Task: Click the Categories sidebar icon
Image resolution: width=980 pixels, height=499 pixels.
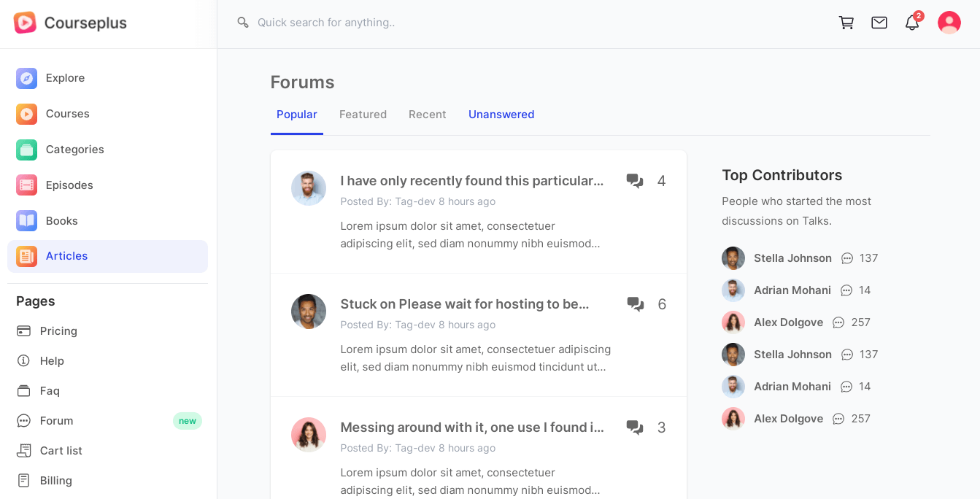Action: point(27,150)
